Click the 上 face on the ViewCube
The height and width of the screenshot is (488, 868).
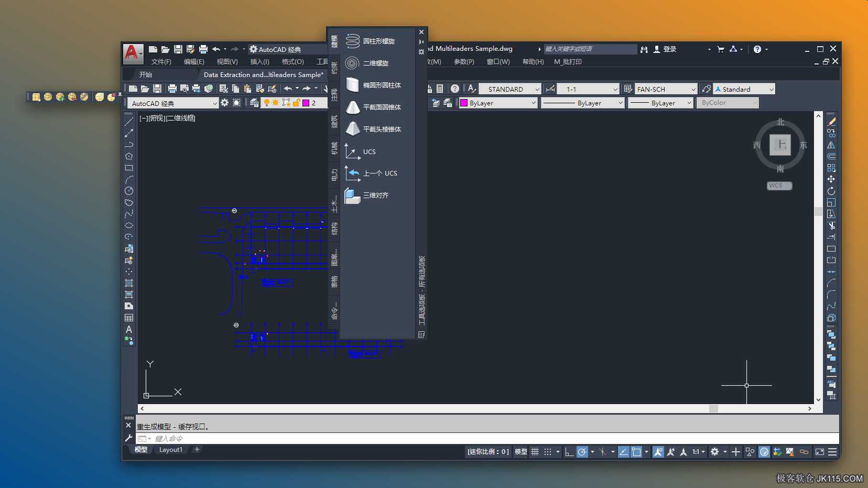pos(780,145)
